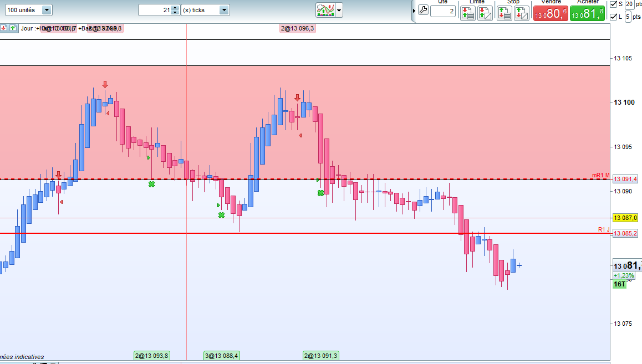The height and width of the screenshot is (364, 642).
Task: Click the 2@13 096,3 sell order label
Action: coord(298,28)
